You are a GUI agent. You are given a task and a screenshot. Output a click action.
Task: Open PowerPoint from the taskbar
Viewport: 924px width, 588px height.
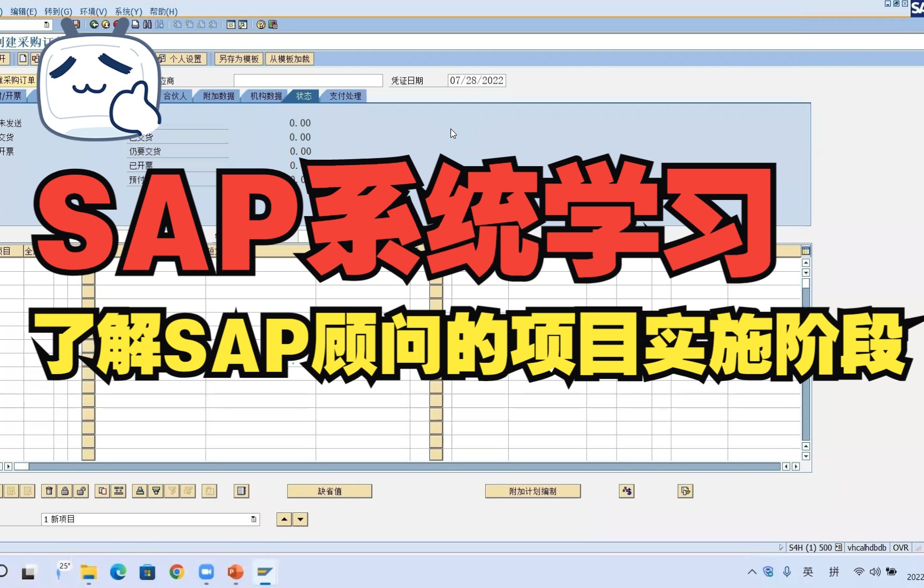[x=236, y=572]
